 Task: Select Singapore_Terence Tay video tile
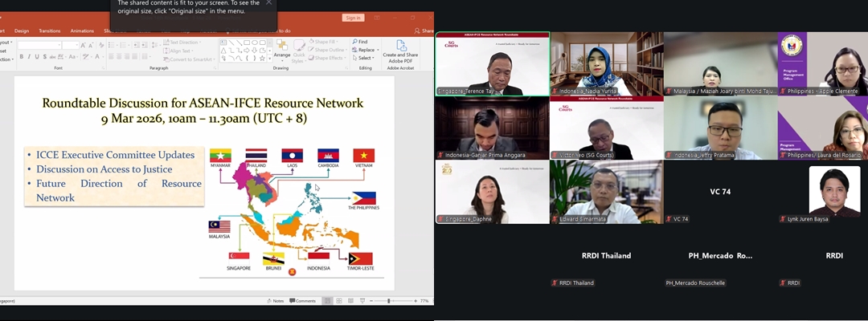pyautogui.click(x=493, y=64)
